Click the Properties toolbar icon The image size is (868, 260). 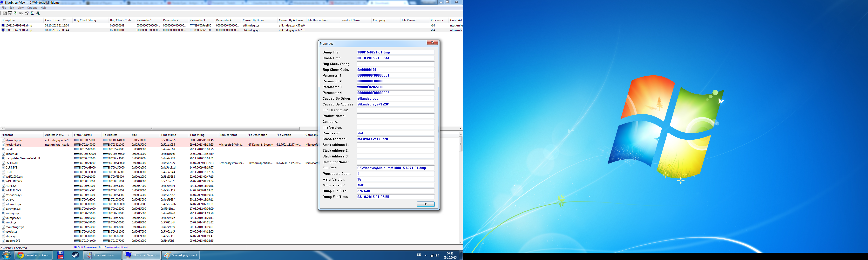[27, 13]
